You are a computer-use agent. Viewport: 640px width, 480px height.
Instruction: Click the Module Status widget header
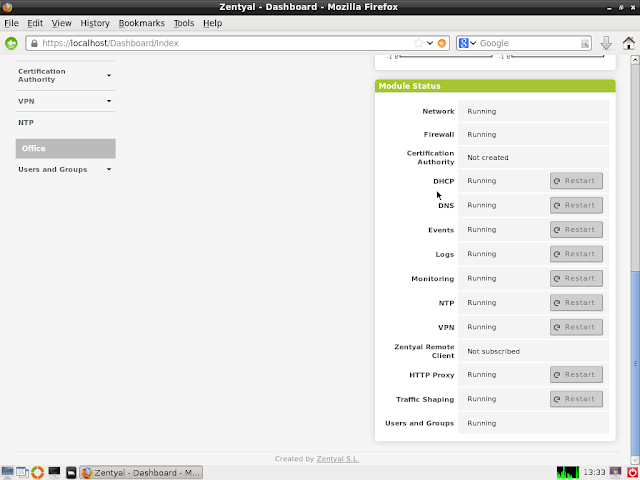point(495,86)
